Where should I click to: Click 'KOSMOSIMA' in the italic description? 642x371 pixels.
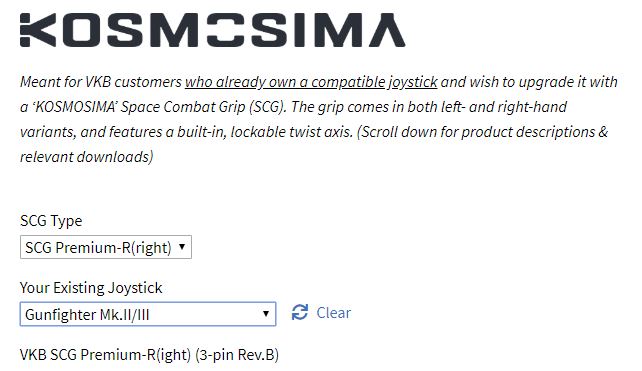[x=76, y=107]
